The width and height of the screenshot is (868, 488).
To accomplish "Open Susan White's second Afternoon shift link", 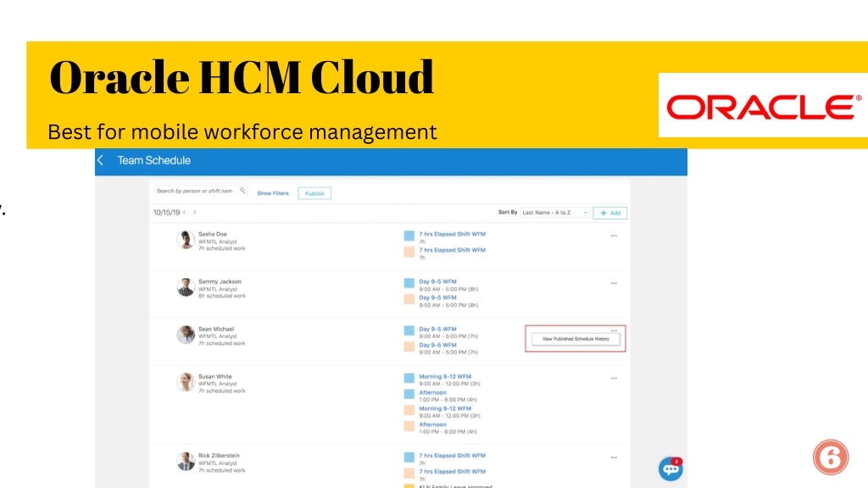I will coord(432,424).
